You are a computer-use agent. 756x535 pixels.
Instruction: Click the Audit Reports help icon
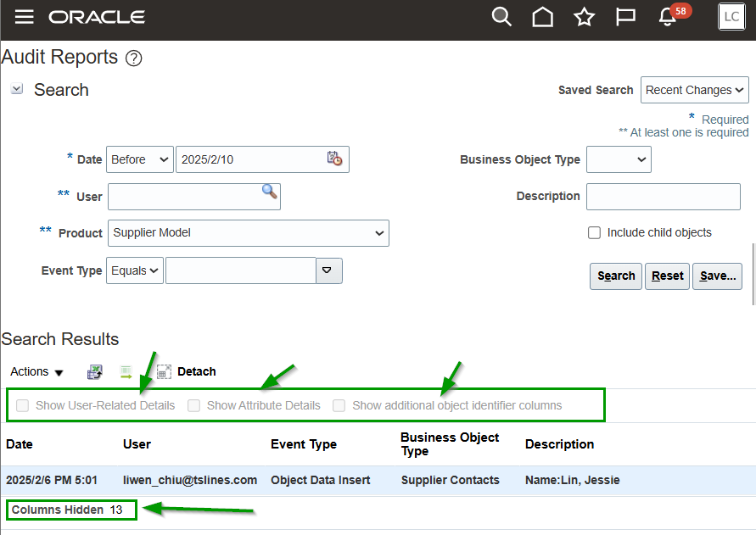click(133, 59)
